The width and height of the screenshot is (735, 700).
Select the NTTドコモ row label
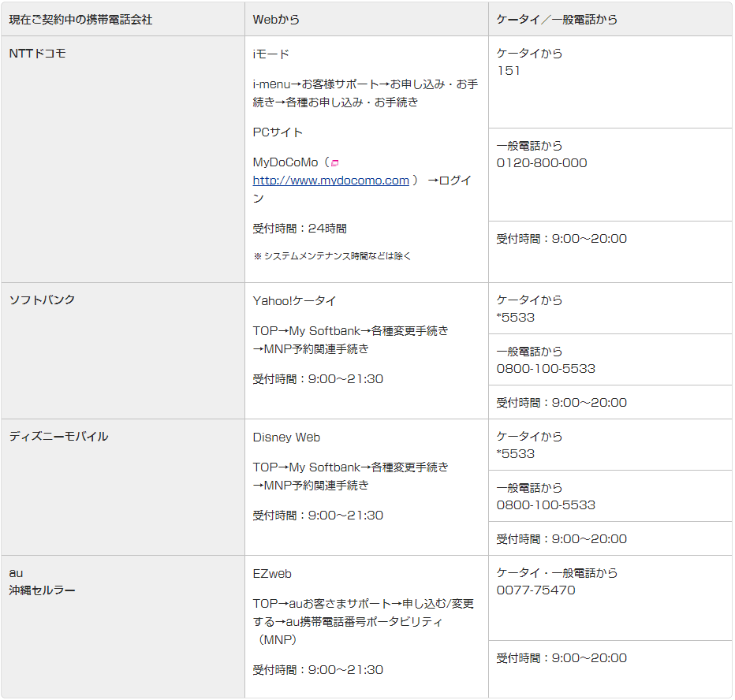coord(37,54)
